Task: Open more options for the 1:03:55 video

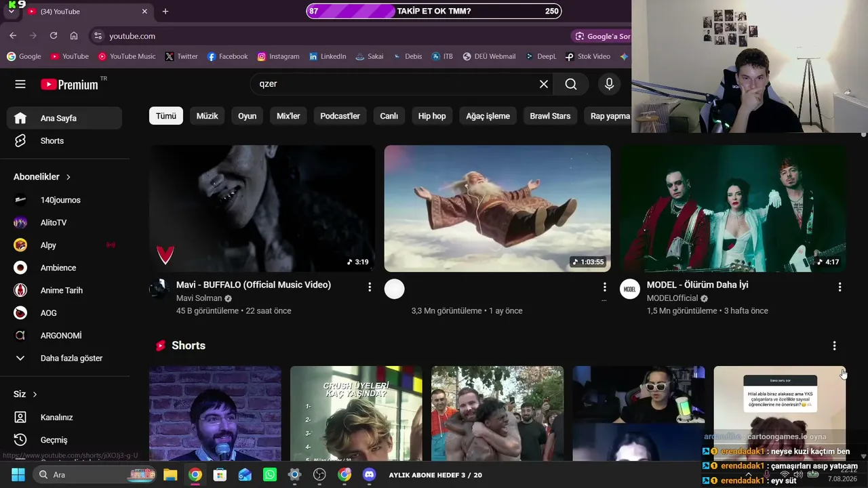Action: (x=605, y=287)
